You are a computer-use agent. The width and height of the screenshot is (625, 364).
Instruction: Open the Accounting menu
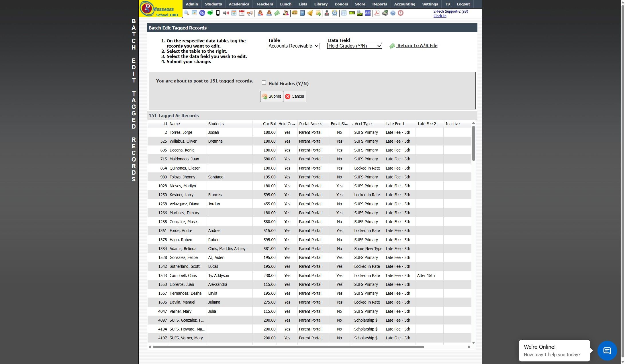pos(404,4)
